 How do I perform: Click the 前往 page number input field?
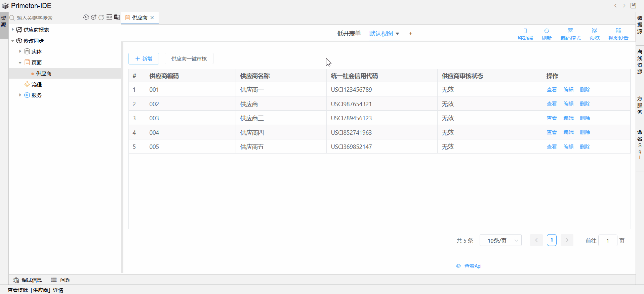607,241
